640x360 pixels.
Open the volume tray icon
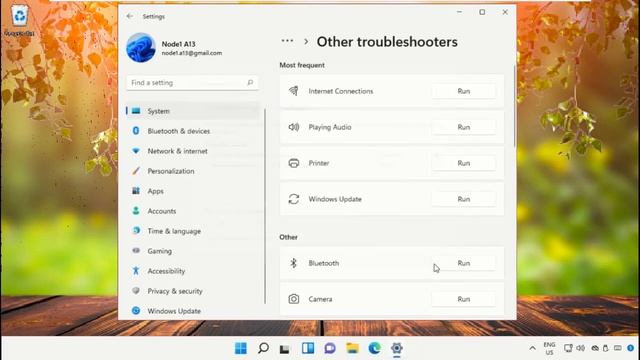(580, 348)
